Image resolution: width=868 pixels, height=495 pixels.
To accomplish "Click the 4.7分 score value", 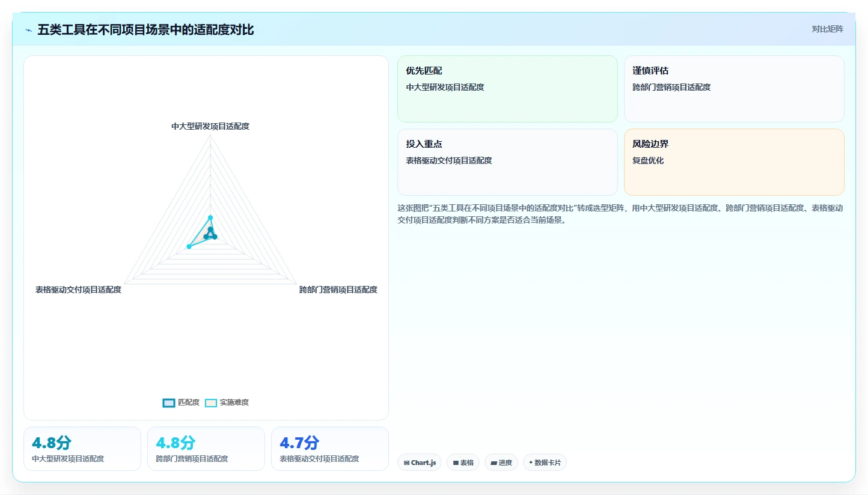I will click(x=299, y=443).
